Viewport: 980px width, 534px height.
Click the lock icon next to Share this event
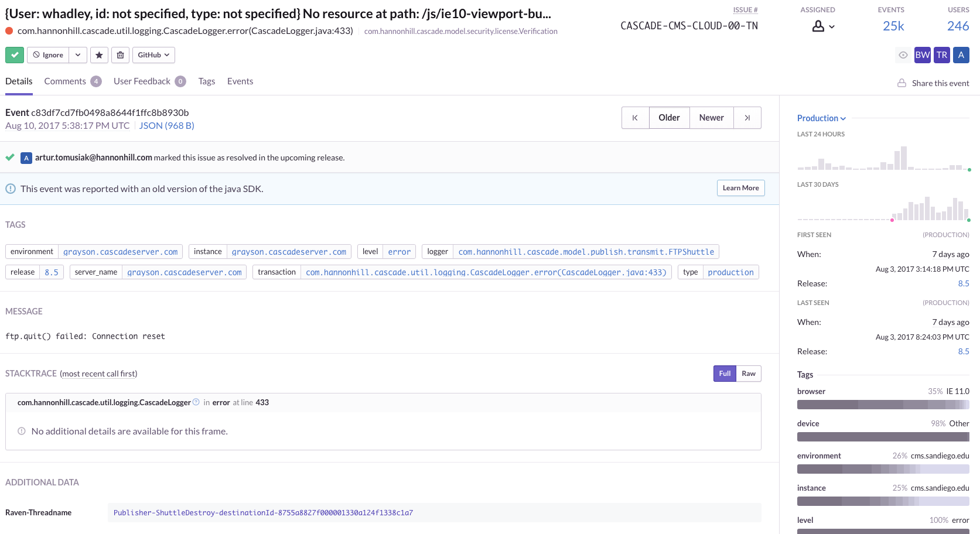tap(902, 83)
